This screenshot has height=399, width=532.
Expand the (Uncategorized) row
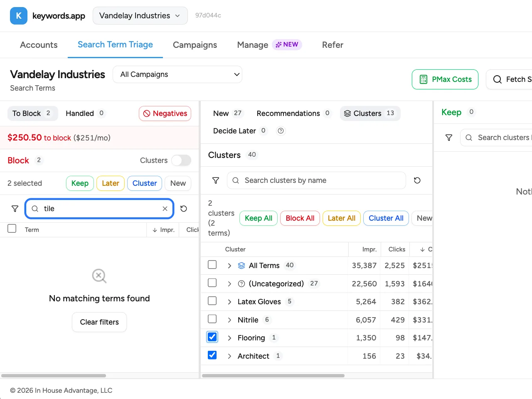tap(229, 284)
